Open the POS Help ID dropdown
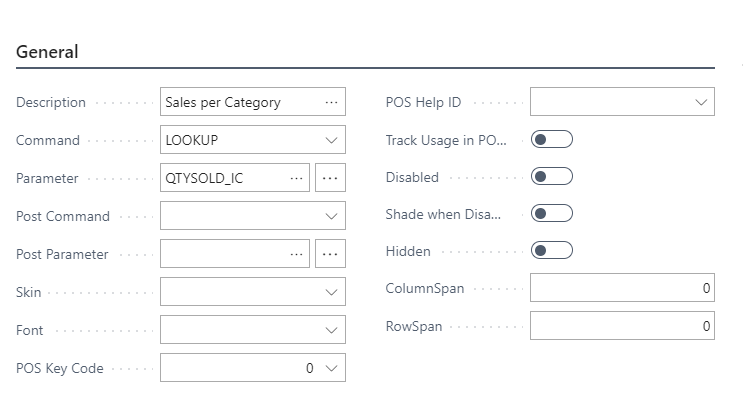 pyautogui.click(x=701, y=102)
